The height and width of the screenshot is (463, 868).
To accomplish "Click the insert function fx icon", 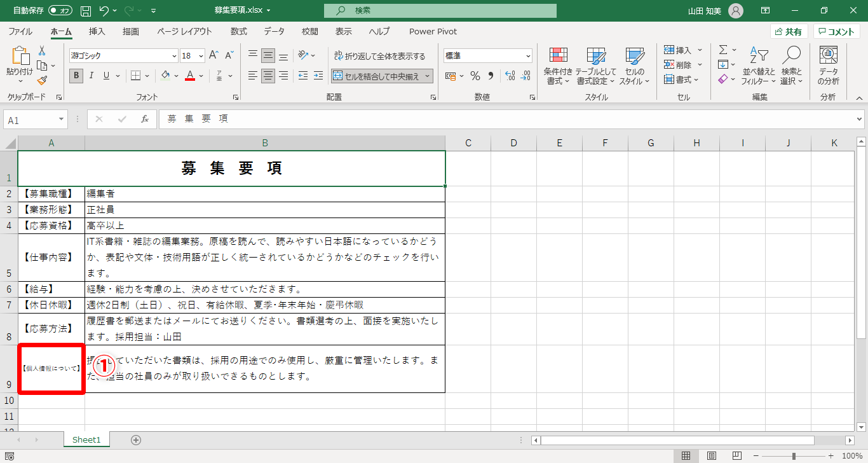I will [145, 119].
